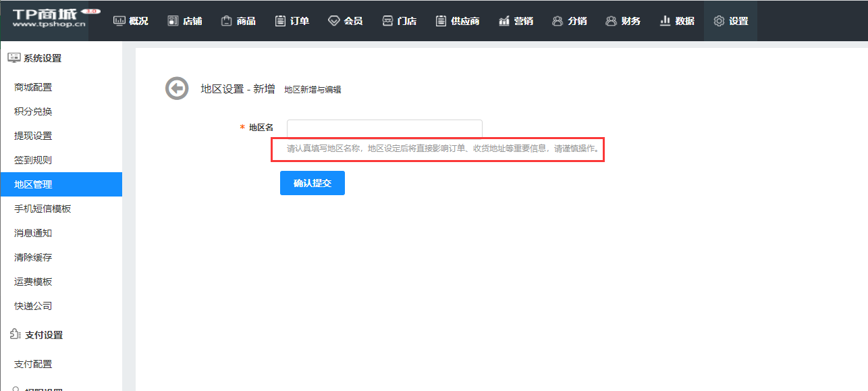
Task: Open the 商品 products menu
Action: [x=238, y=21]
